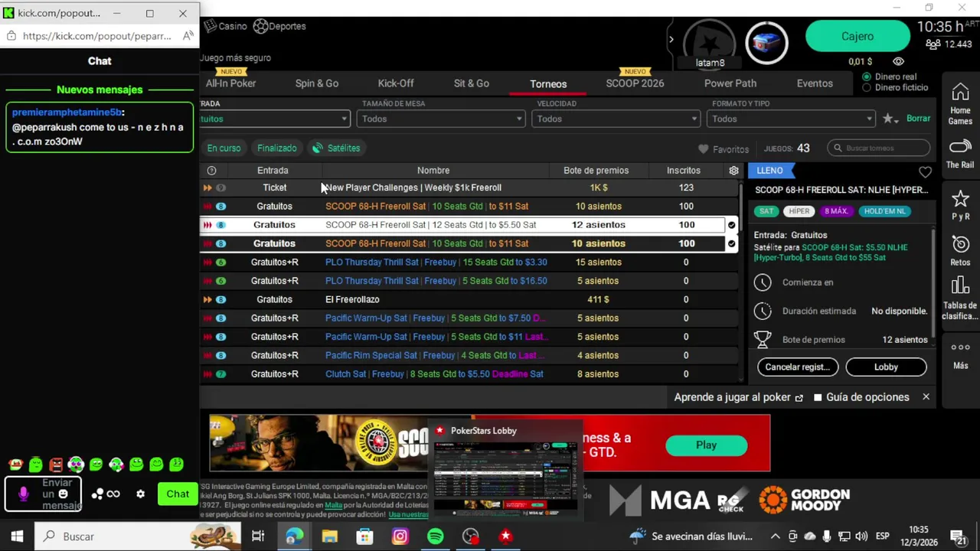Switch to the SCOOP 2026 tab

tap(635, 83)
